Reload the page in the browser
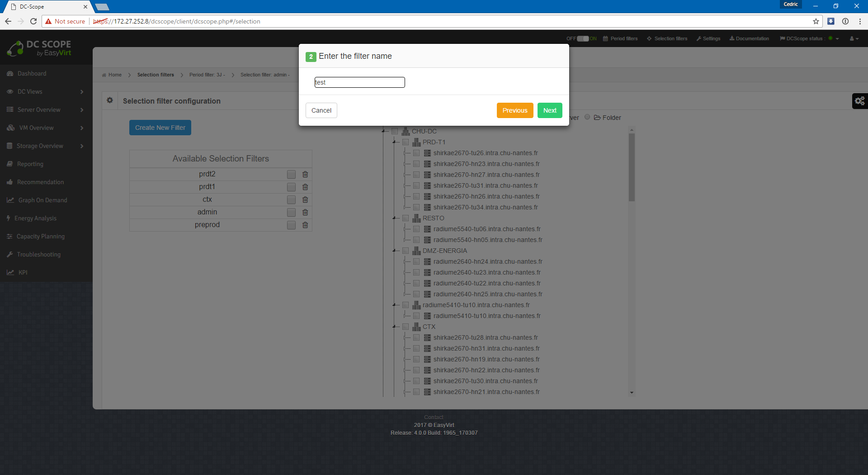 point(33,21)
